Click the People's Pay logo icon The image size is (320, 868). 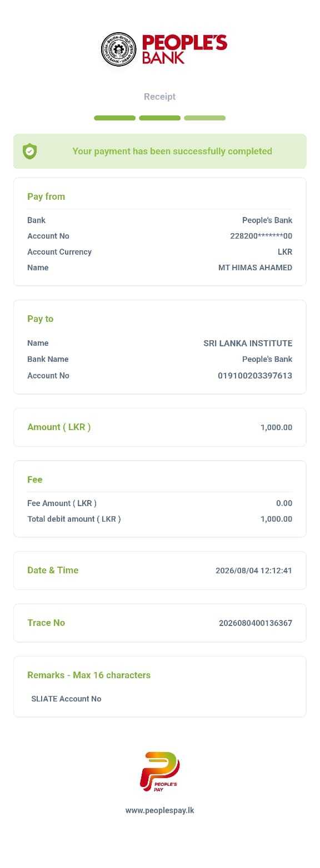tap(159, 771)
